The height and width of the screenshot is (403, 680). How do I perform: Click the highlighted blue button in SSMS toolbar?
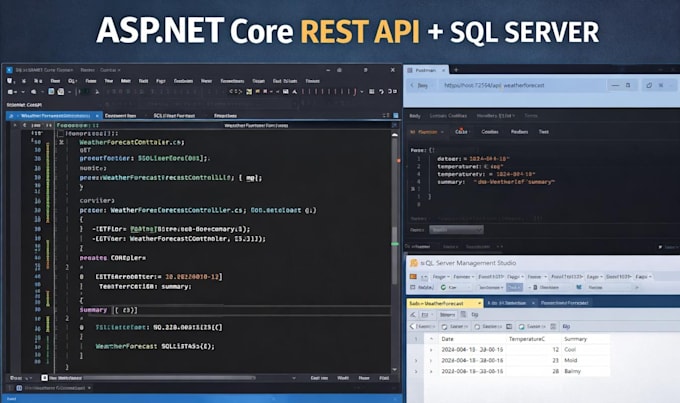click(x=514, y=287)
